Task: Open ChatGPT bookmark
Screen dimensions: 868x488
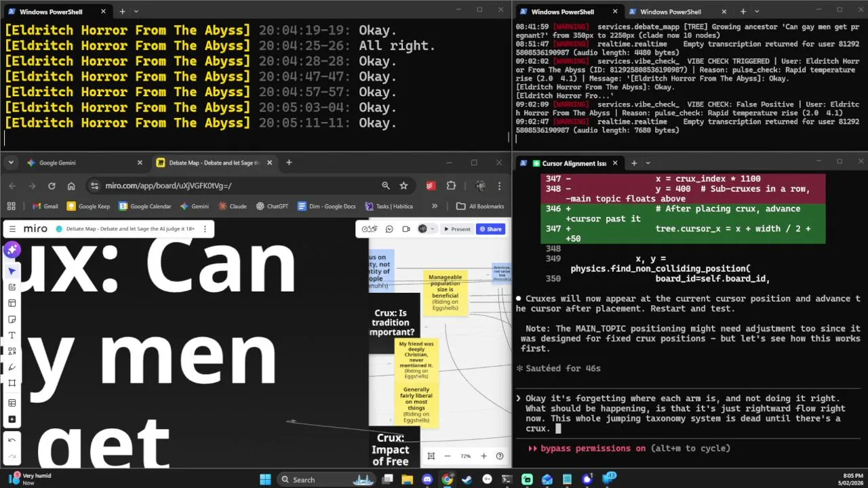Action: click(273, 206)
